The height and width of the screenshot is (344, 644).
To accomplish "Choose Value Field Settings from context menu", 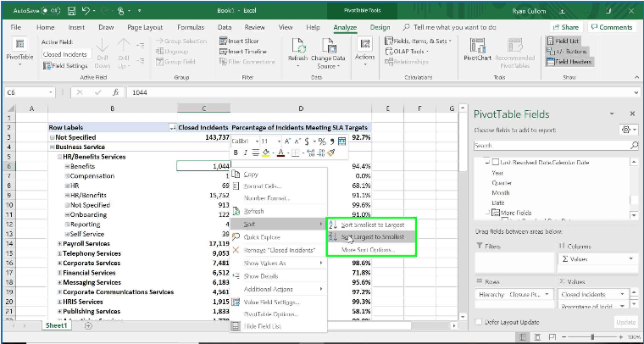I will click(279, 302).
